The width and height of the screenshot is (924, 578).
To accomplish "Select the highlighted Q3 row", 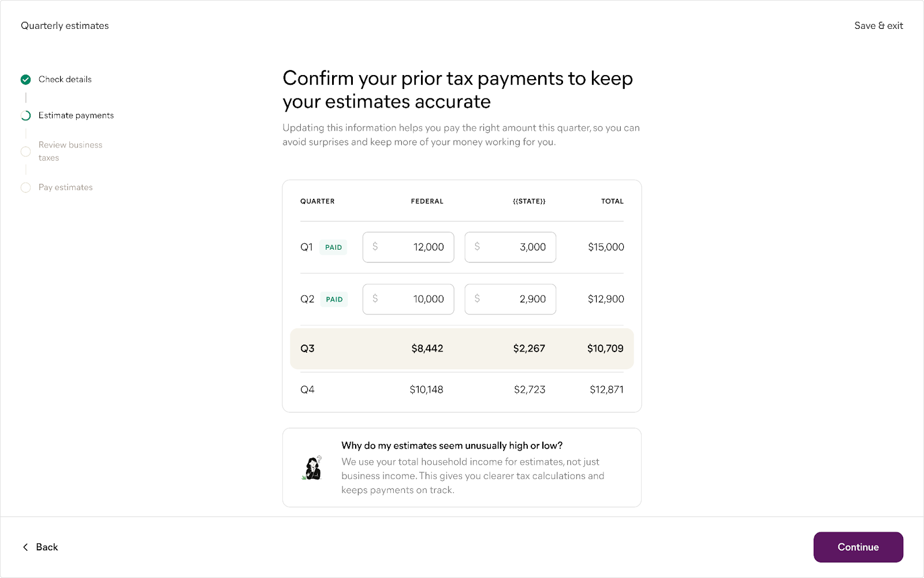I will click(461, 349).
